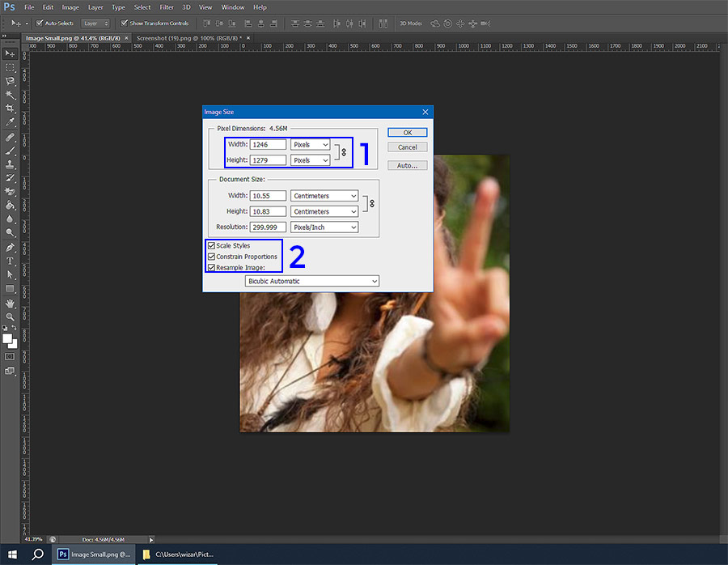Click the Auto button
Image resolution: width=728 pixels, height=565 pixels.
click(407, 165)
